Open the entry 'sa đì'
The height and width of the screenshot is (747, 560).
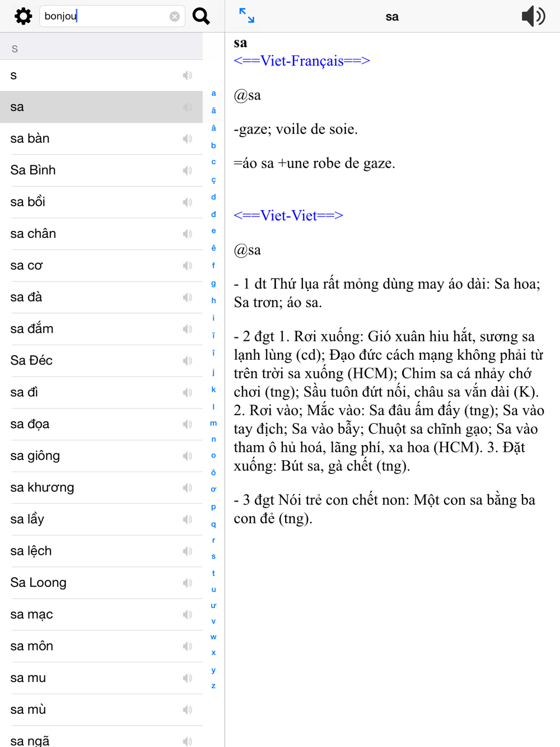click(x=101, y=392)
